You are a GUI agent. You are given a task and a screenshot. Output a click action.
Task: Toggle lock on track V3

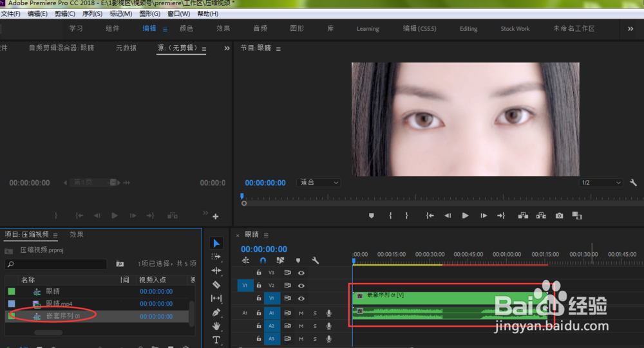[x=259, y=273]
